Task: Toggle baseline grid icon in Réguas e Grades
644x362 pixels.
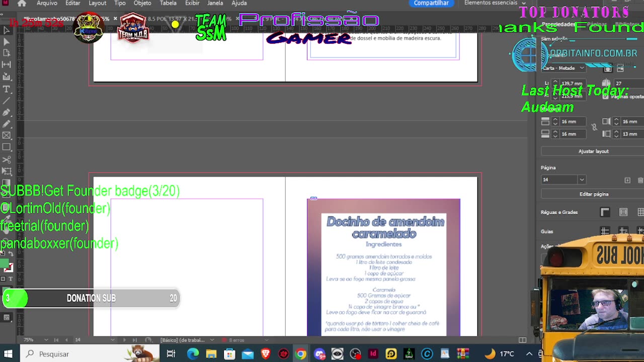Action: (x=623, y=212)
